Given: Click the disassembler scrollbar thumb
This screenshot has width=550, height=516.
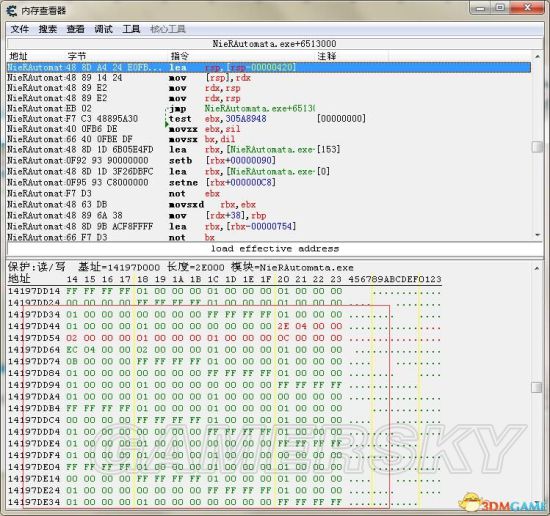Looking at the screenshot, I should [x=537, y=147].
